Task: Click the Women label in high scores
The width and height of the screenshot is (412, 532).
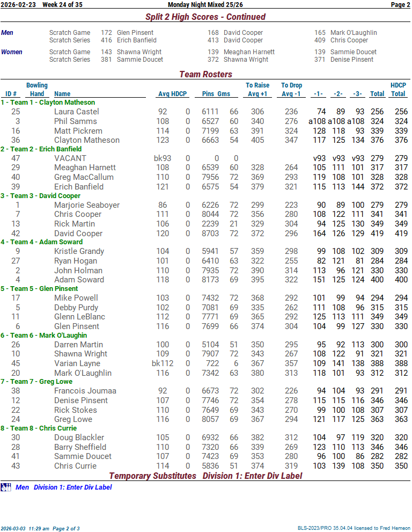Action: pos(12,52)
